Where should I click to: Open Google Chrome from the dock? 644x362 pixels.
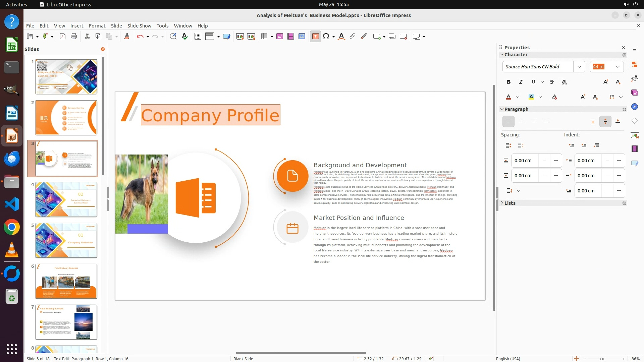[12, 227]
